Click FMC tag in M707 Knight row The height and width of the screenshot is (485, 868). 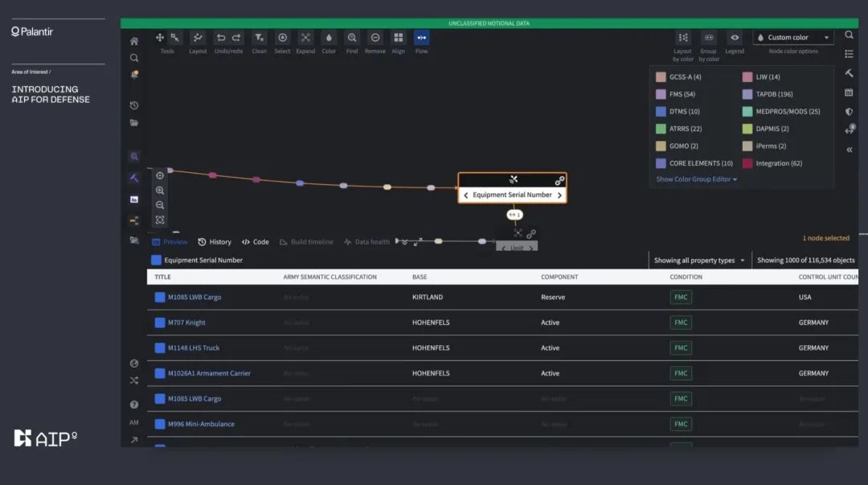pos(681,323)
